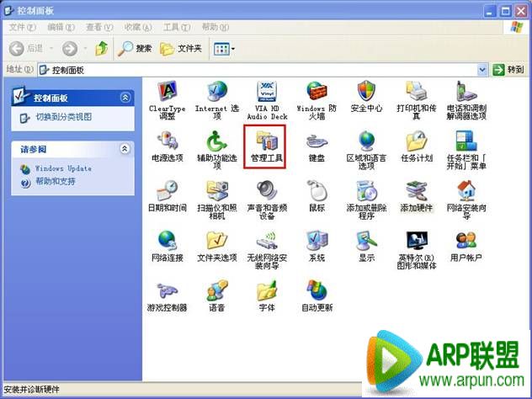Viewport: 532px width, 399px height.
Task: Open the 文件(F) menu
Action: point(22,27)
